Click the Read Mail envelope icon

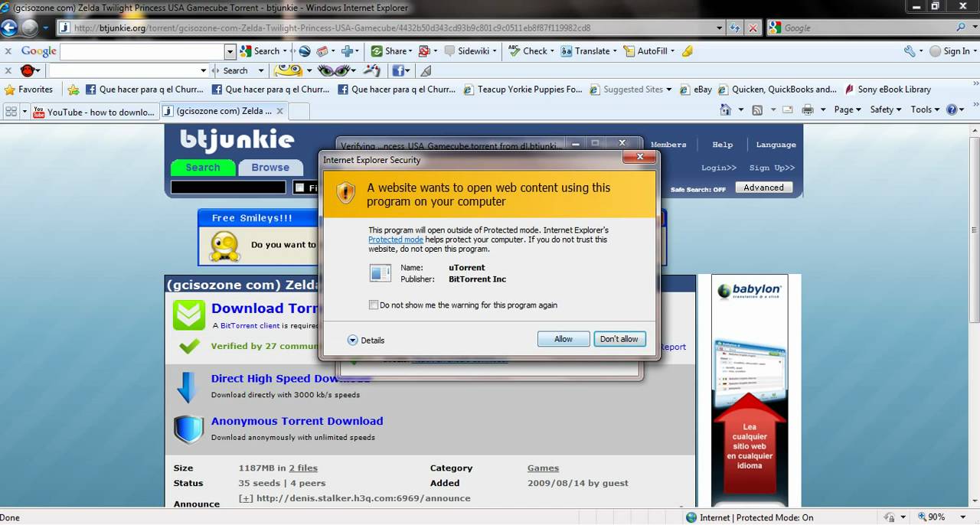(787, 110)
